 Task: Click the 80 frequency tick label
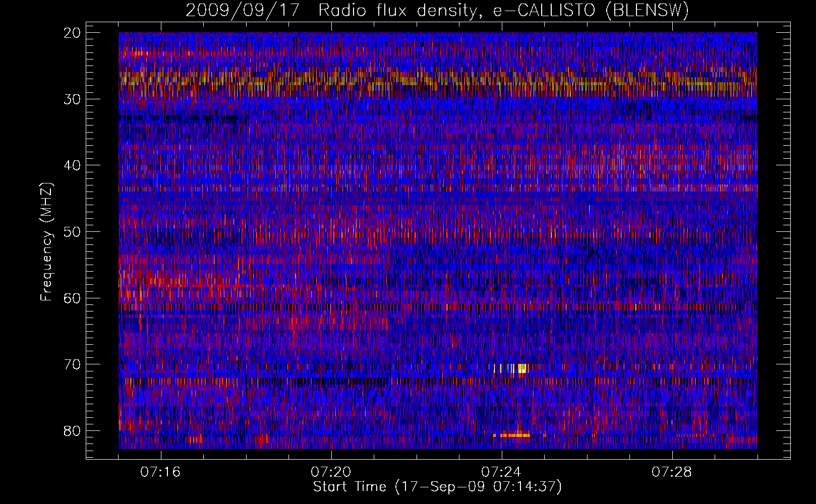coord(73,431)
